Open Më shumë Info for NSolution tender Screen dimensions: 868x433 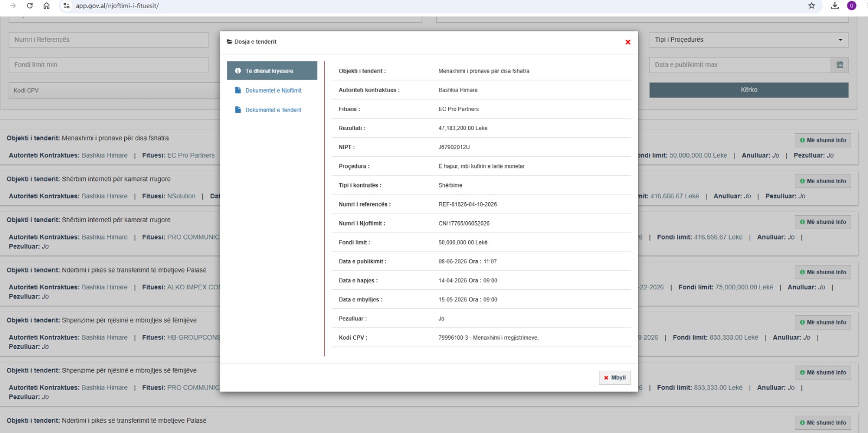[x=822, y=181]
